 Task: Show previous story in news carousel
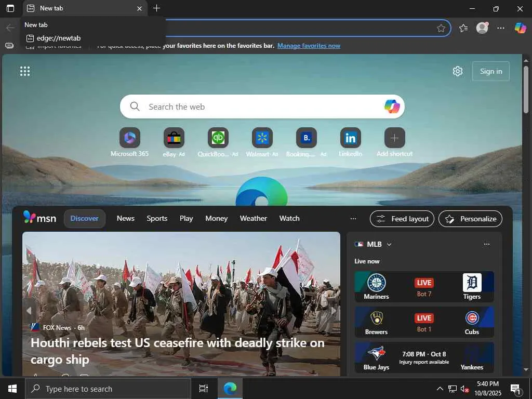[x=30, y=310]
